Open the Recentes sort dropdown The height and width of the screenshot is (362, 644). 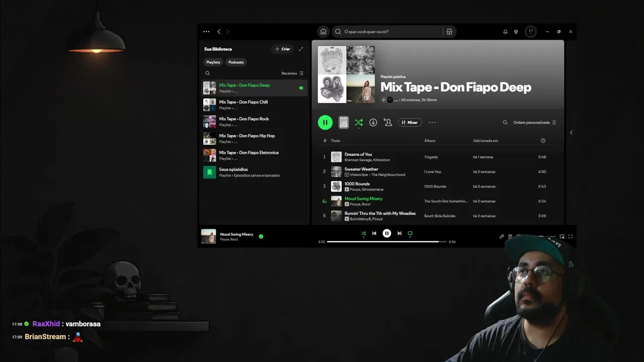(292, 73)
